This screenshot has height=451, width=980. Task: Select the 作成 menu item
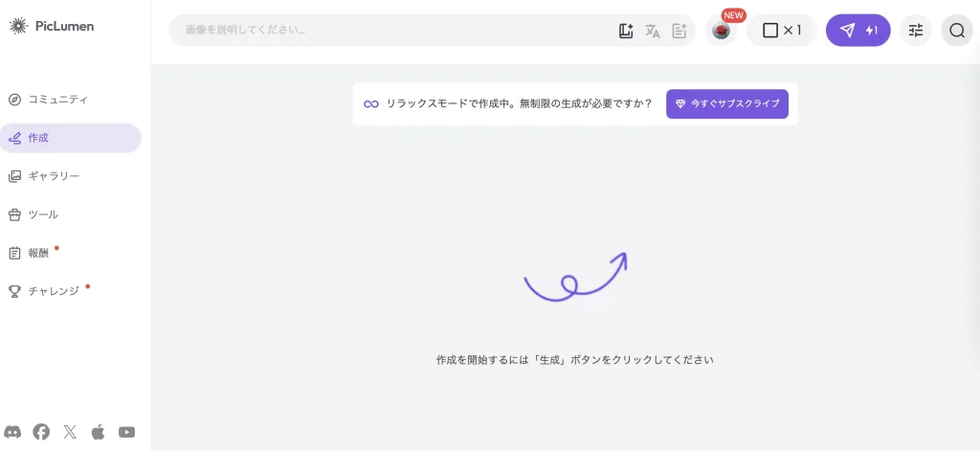(x=71, y=138)
